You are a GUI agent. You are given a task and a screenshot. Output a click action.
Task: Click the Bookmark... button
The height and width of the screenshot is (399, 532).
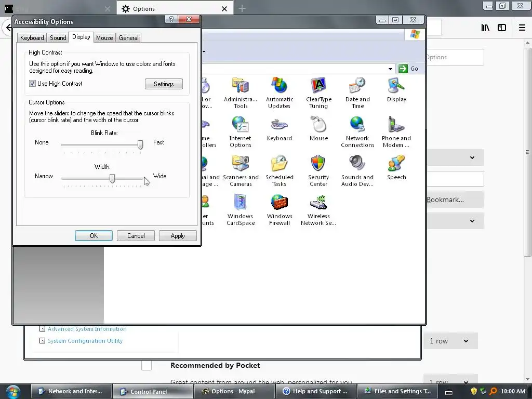click(455, 199)
